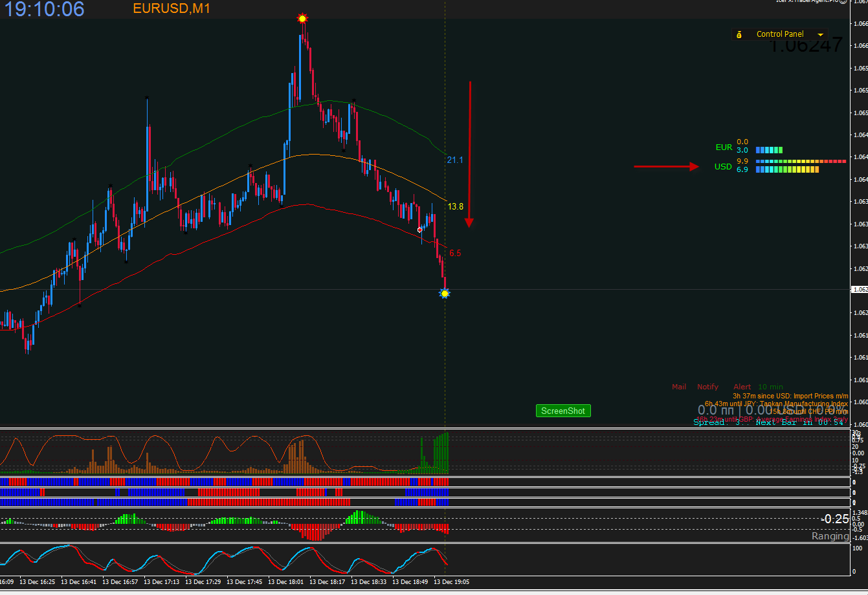Click the 'JPY: Tankan Manufacturing Index' news line
This screenshot has height=595, width=868.
click(777, 404)
